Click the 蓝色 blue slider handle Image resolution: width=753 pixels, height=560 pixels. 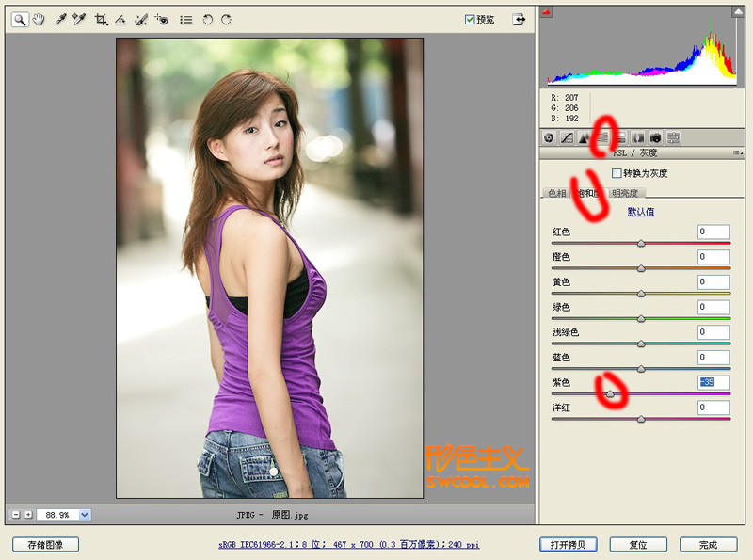(641, 369)
